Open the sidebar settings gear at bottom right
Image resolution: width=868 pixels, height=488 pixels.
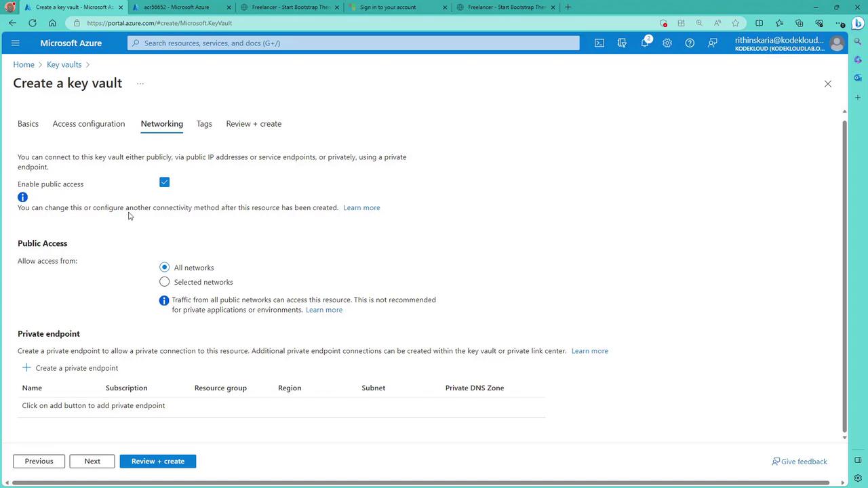(858, 478)
